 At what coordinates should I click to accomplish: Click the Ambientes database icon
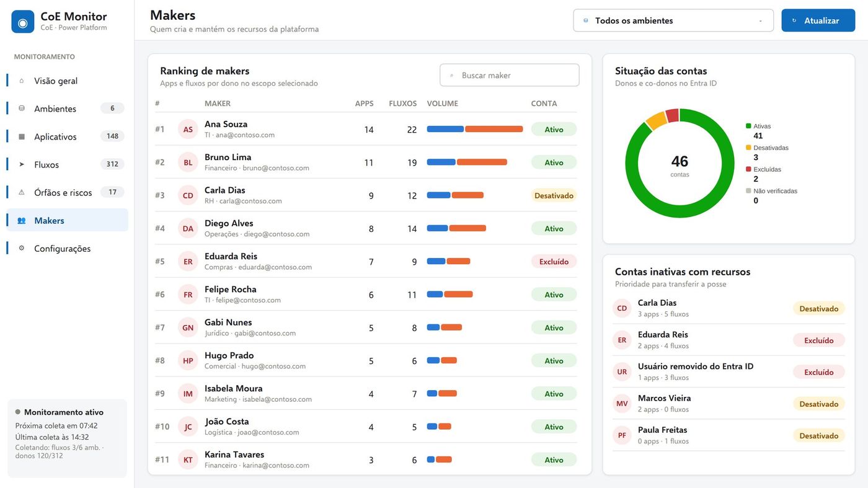tap(22, 109)
